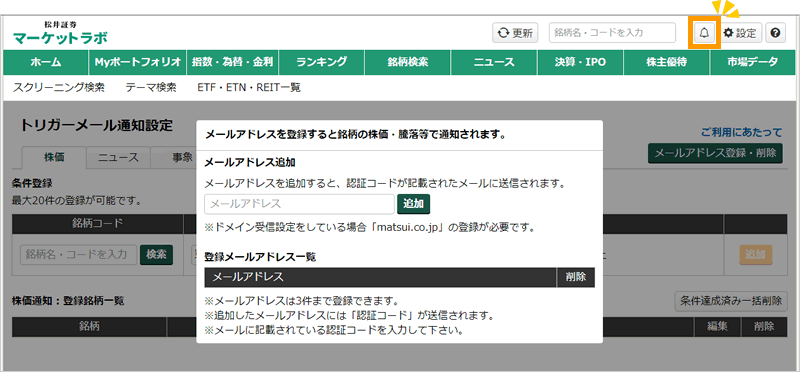Switch to the 事象 tab
Viewport: 800px width, 372px height.
181,158
